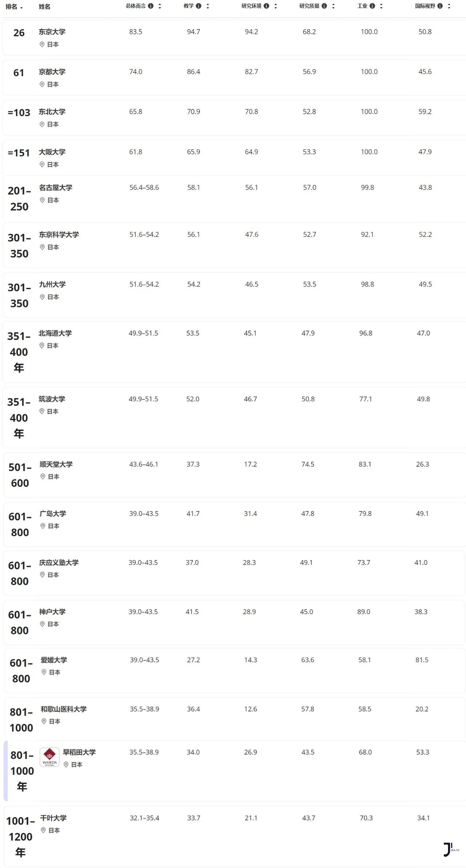The image size is (466, 868).
Task: Open 早稻田大学 university page link
Action: 79,752
